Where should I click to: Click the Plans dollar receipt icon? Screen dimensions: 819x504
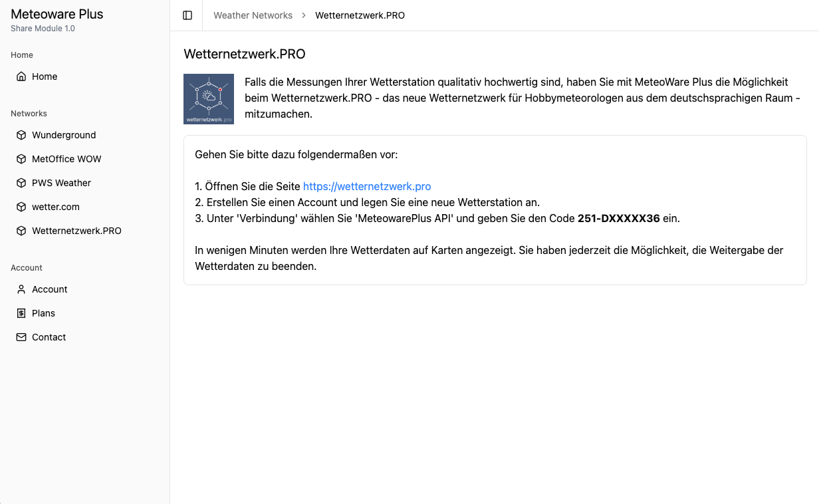(x=21, y=313)
